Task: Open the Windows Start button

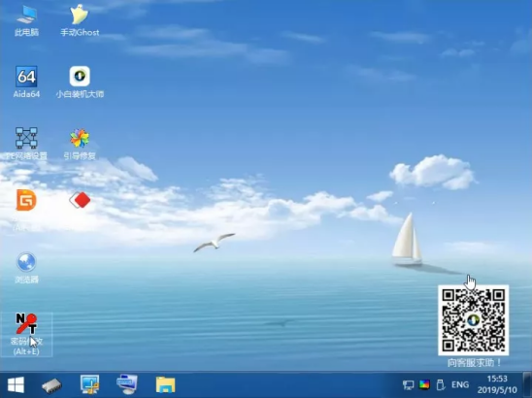Action: (16, 385)
